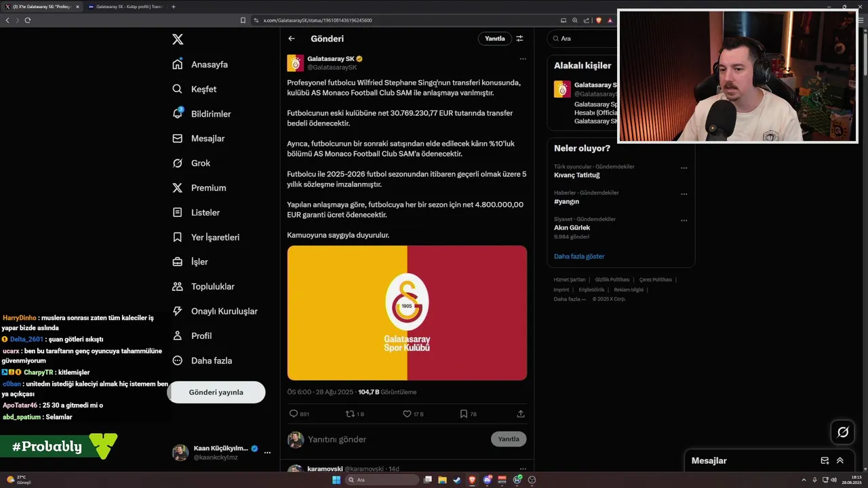Click the Galatasaray SK profile avatar on post
The height and width of the screenshot is (488, 868).
coord(295,63)
